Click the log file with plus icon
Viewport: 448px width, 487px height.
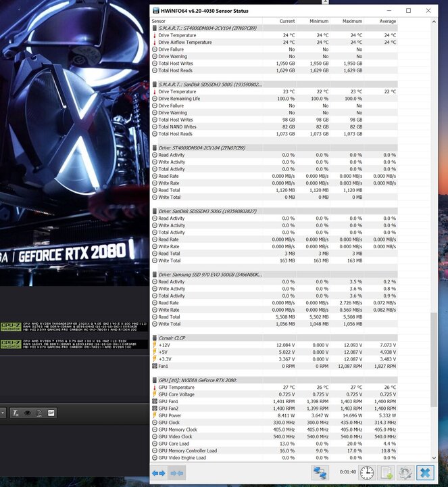387,473
